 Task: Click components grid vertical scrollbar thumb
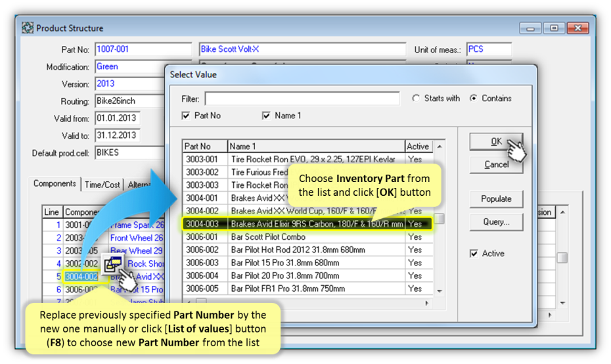pos(562,258)
